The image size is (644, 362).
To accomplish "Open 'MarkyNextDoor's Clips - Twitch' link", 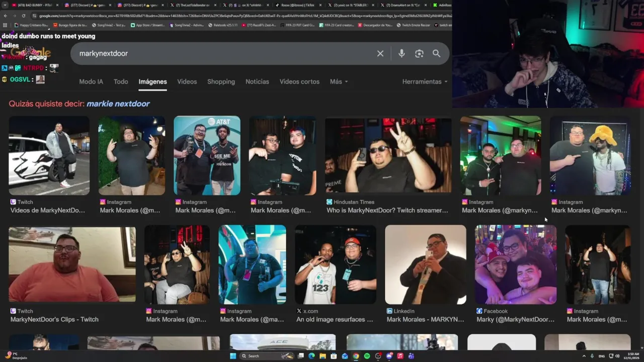I will coord(54,319).
